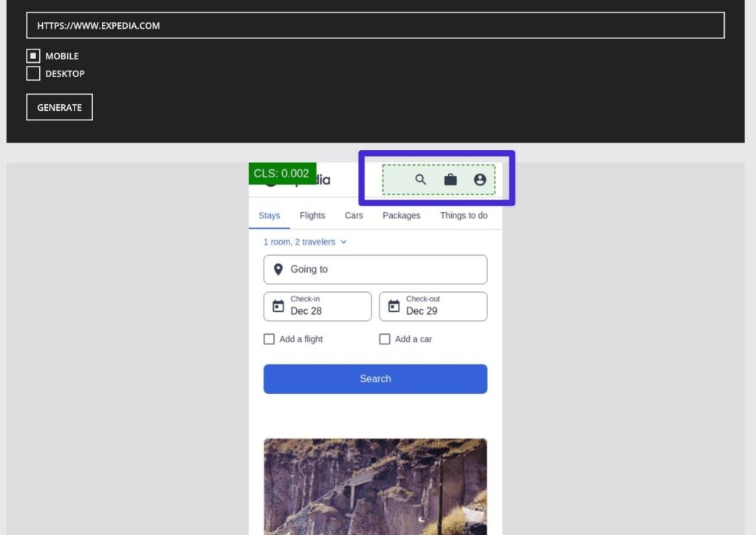756x535 pixels.
Task: Open the Things to do tab
Action: pos(464,215)
